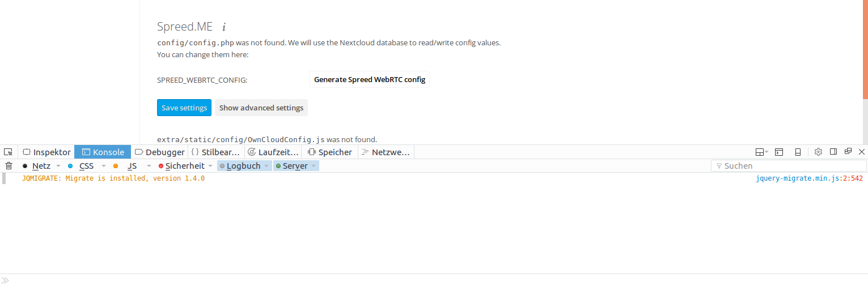Toggle the split console icon
The image size is (868, 286).
pyautogui.click(x=780, y=152)
